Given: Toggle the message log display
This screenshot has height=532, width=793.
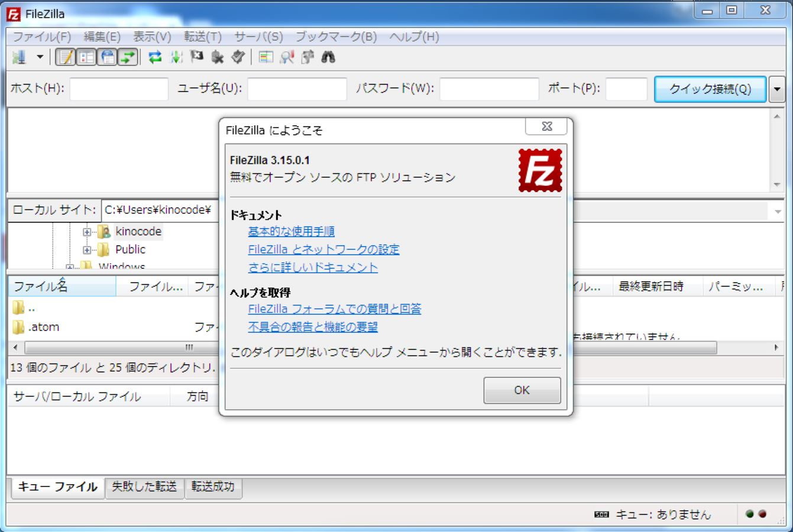Looking at the screenshot, I should pyautogui.click(x=66, y=57).
